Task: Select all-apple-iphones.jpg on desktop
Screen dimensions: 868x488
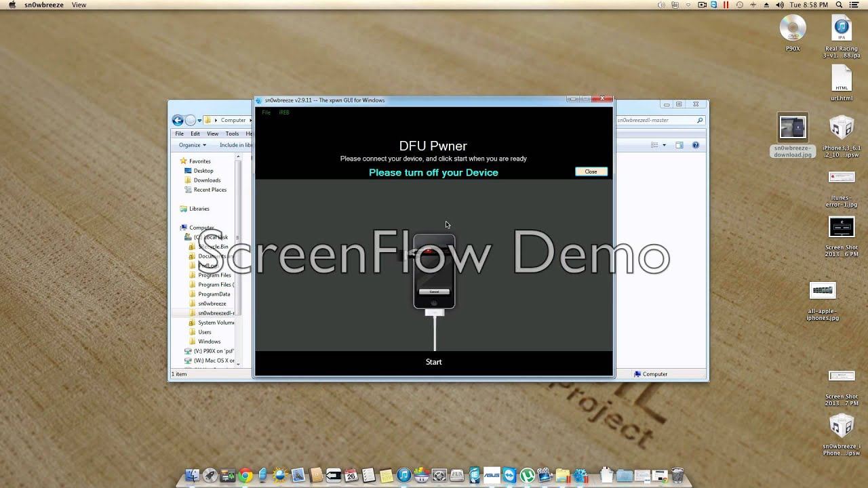Action: click(823, 302)
